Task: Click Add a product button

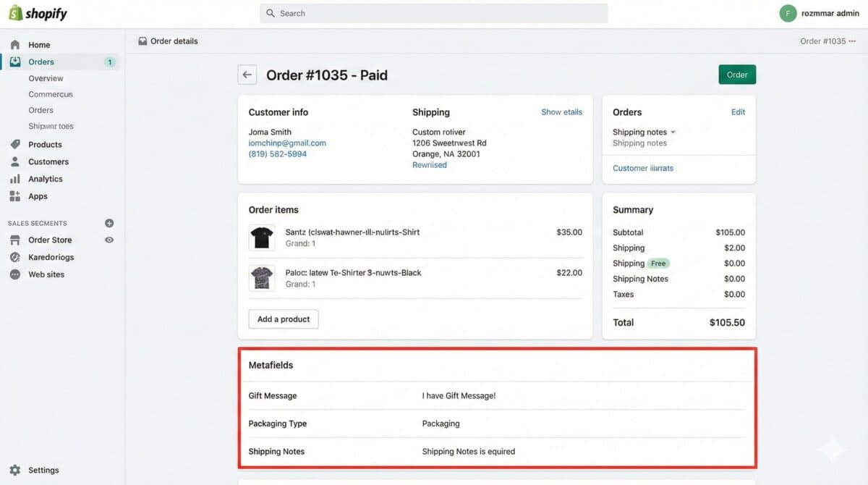Action: (x=283, y=319)
